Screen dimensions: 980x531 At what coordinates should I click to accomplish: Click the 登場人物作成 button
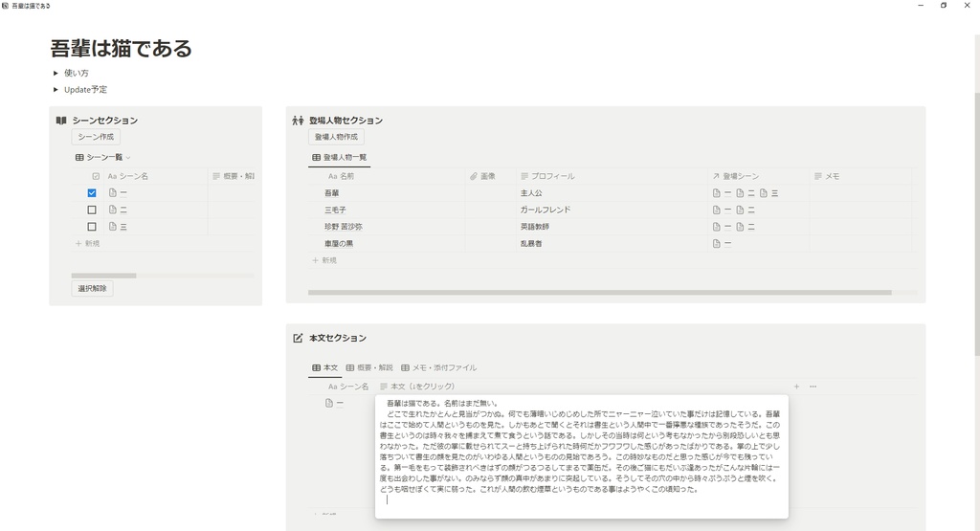336,137
